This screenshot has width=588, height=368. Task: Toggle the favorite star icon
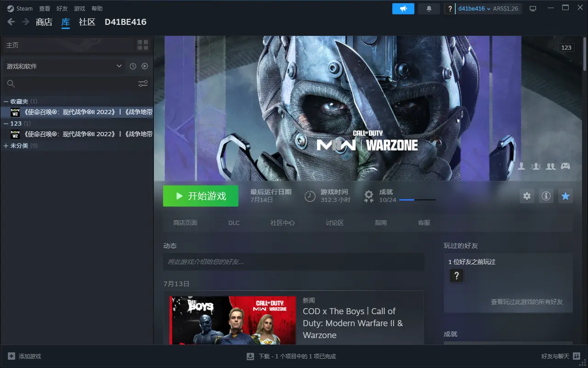(565, 196)
